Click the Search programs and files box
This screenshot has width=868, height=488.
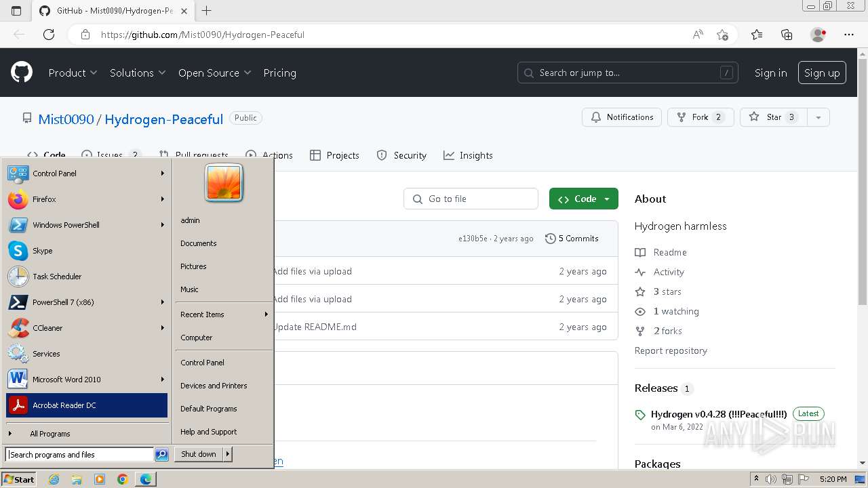79,455
